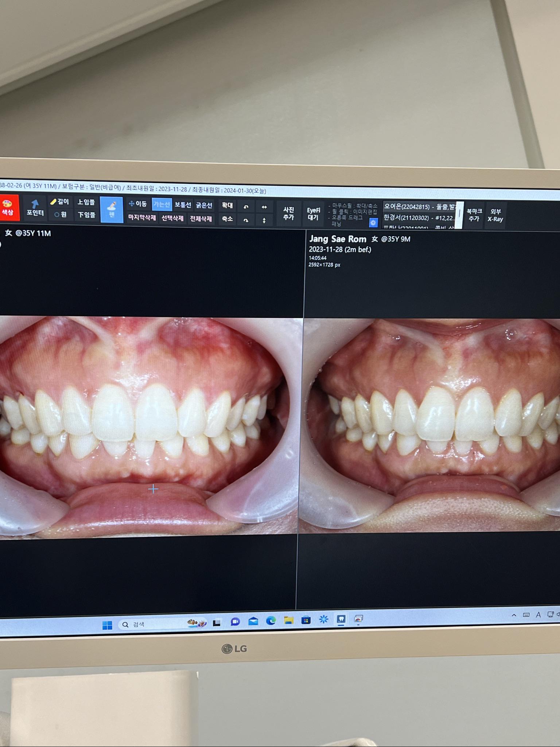Click 전체삭제 to delete all drawings

tap(201, 219)
